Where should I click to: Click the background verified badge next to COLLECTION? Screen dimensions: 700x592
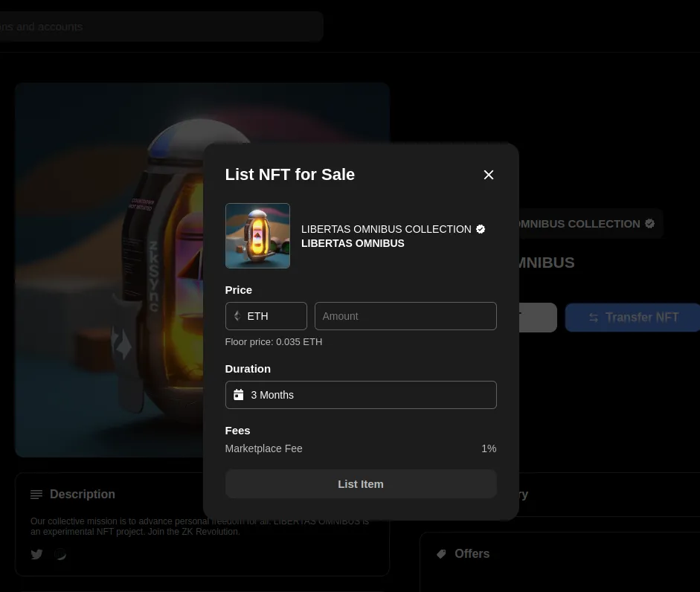(x=649, y=224)
